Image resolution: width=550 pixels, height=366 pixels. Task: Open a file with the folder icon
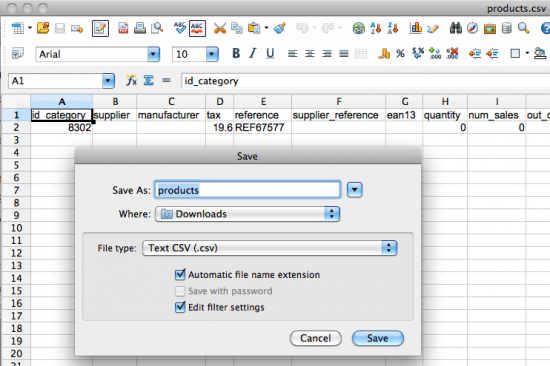coord(43,28)
